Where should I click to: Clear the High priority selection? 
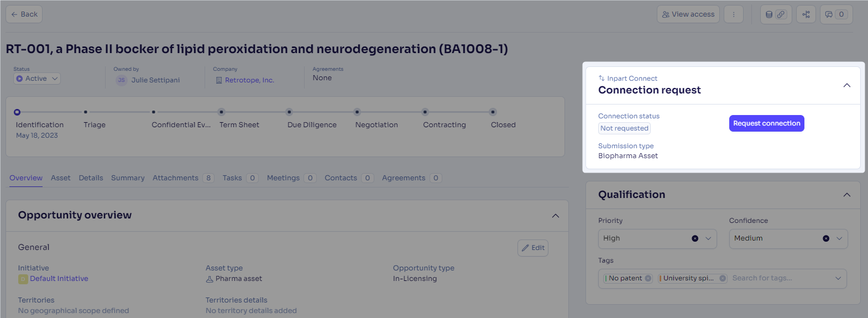(x=695, y=238)
